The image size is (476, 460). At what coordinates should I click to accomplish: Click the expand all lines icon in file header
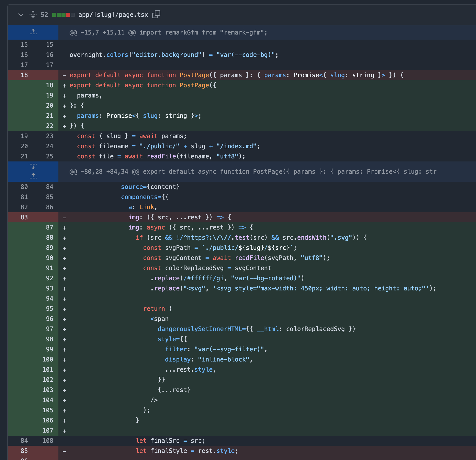click(x=33, y=14)
